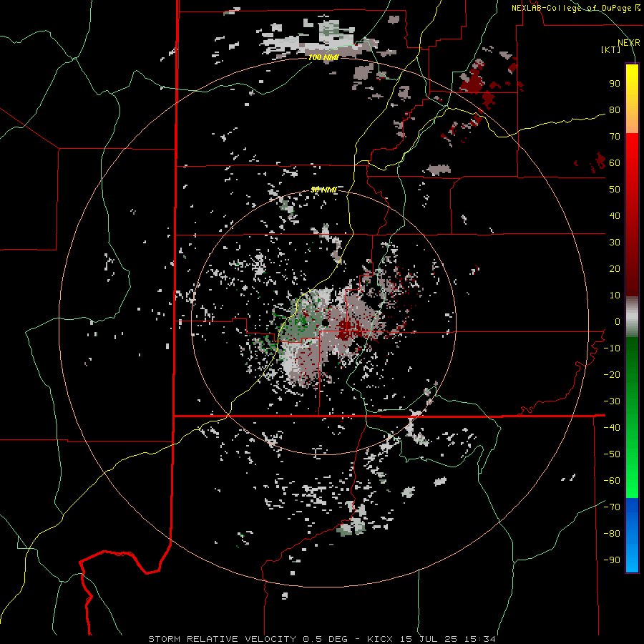Click the NEXLAB-College of DuPage label

click(x=576, y=8)
